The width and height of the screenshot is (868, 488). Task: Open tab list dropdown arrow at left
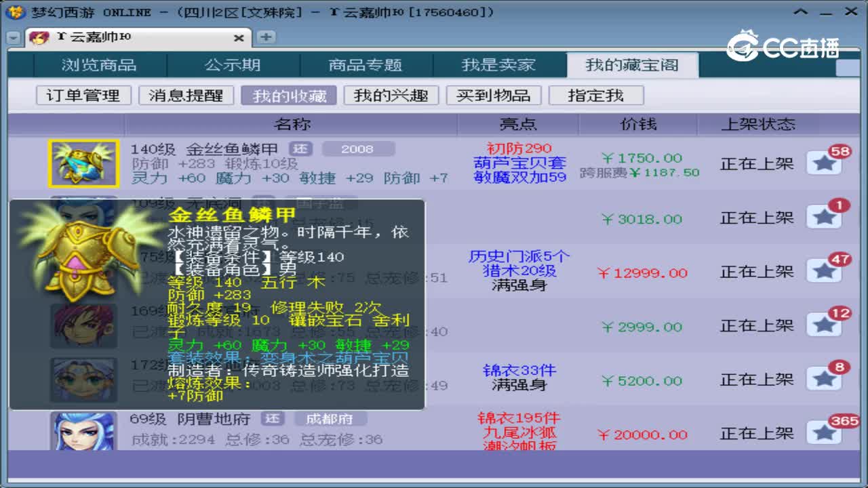13,38
